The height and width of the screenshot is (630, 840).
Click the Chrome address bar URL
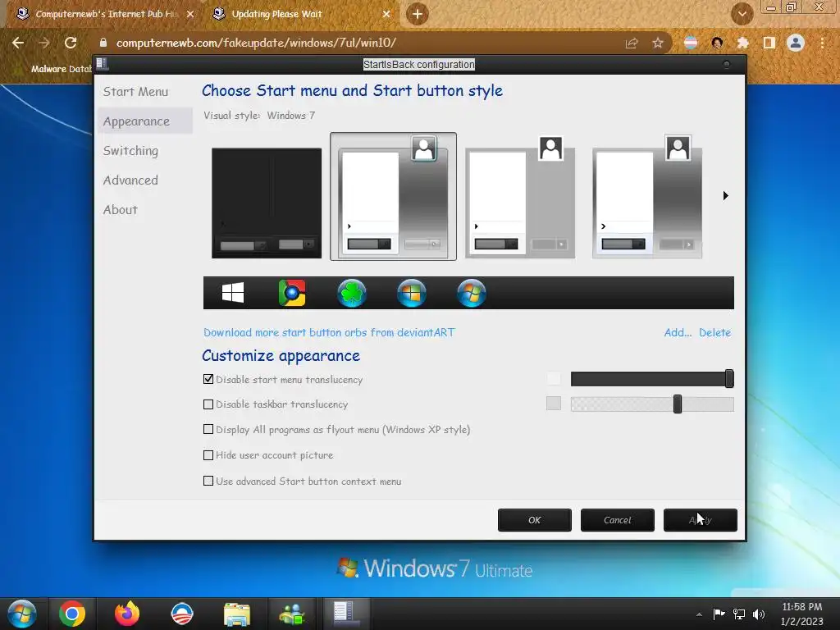[x=256, y=43]
